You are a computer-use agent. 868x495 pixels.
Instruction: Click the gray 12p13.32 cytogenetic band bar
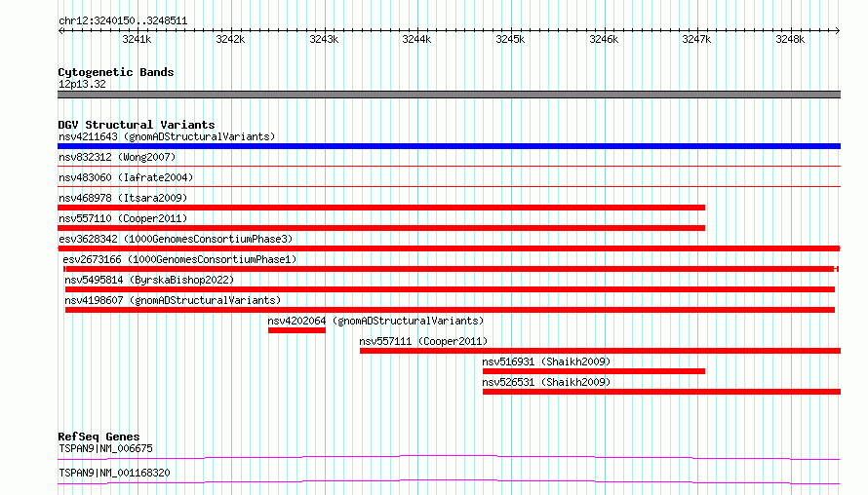pyautogui.click(x=449, y=95)
